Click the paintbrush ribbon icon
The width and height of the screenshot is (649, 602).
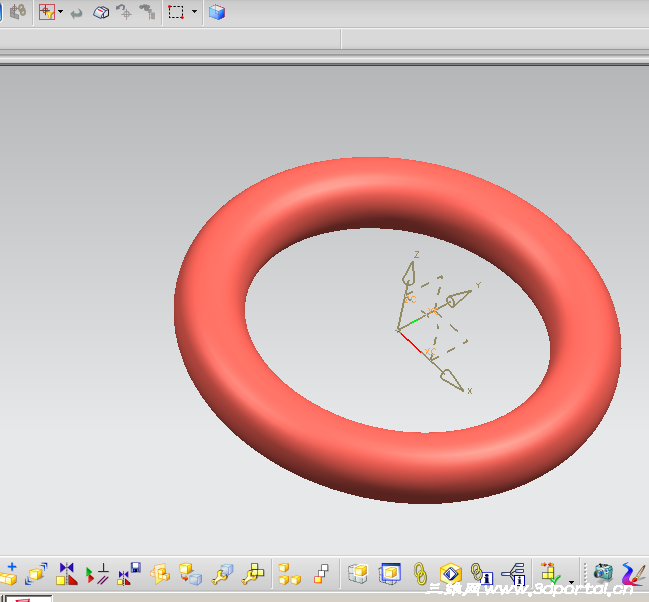(x=633, y=574)
